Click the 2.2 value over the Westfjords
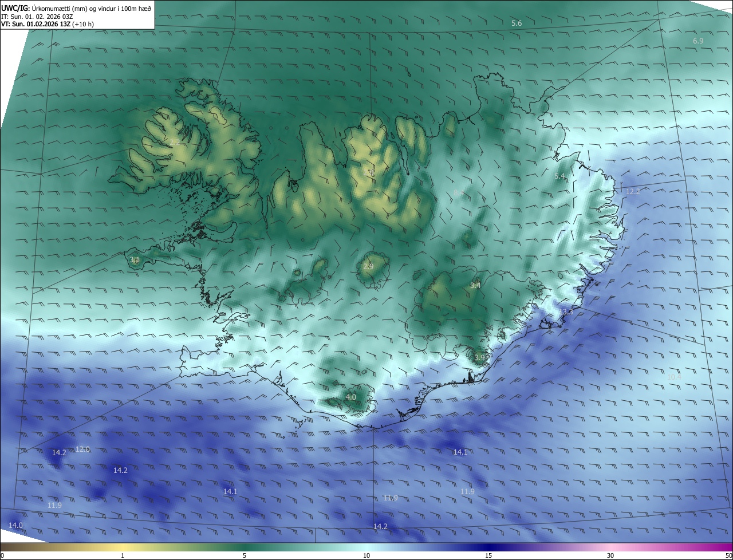The height and width of the screenshot is (560, 733). click(175, 141)
